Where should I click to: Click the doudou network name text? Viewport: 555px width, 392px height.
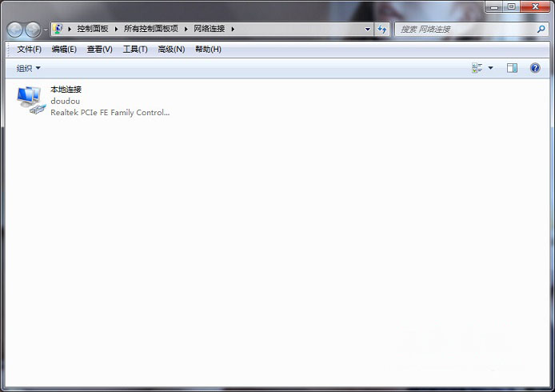[65, 101]
